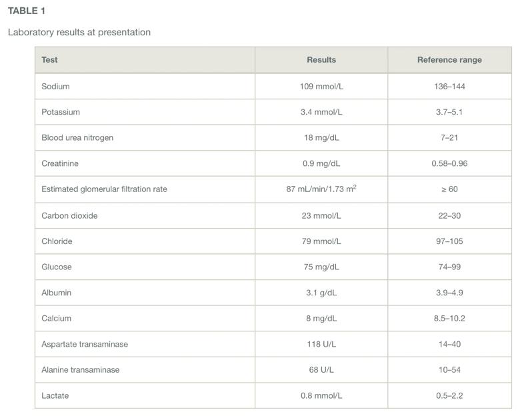
Task: Click the Albumin result 3.1 g/dL
Action: [321, 293]
